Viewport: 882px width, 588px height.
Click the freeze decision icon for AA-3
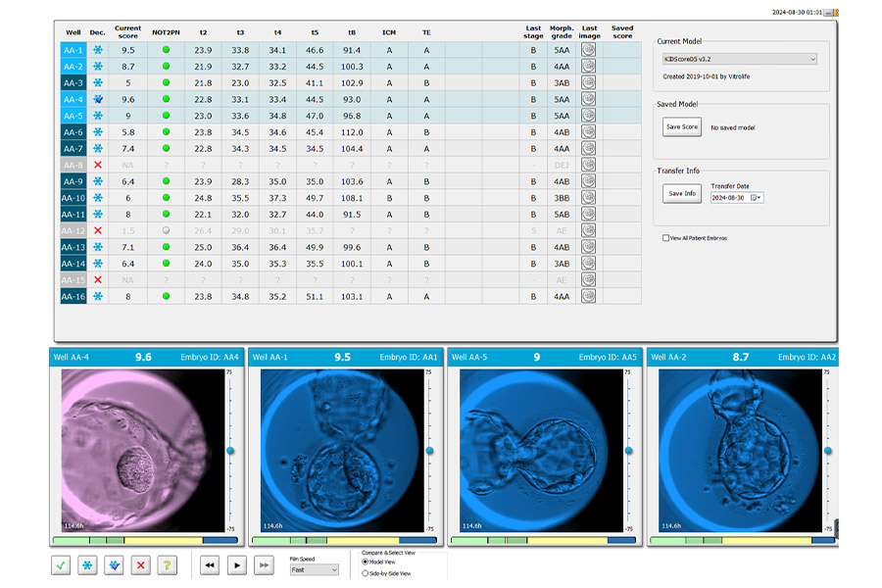[x=97, y=83]
